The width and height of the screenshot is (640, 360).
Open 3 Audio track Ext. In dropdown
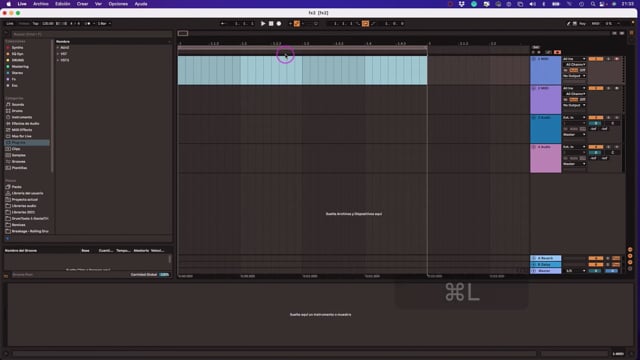click(574, 118)
